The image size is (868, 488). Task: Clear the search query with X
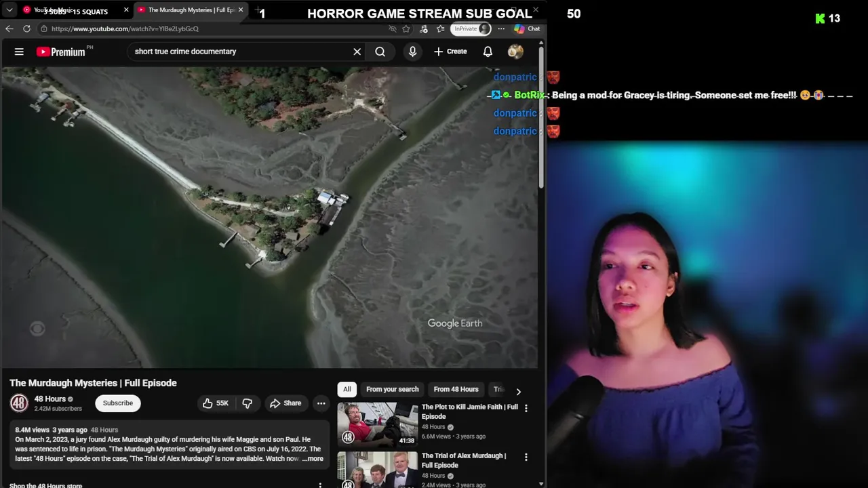[357, 52]
